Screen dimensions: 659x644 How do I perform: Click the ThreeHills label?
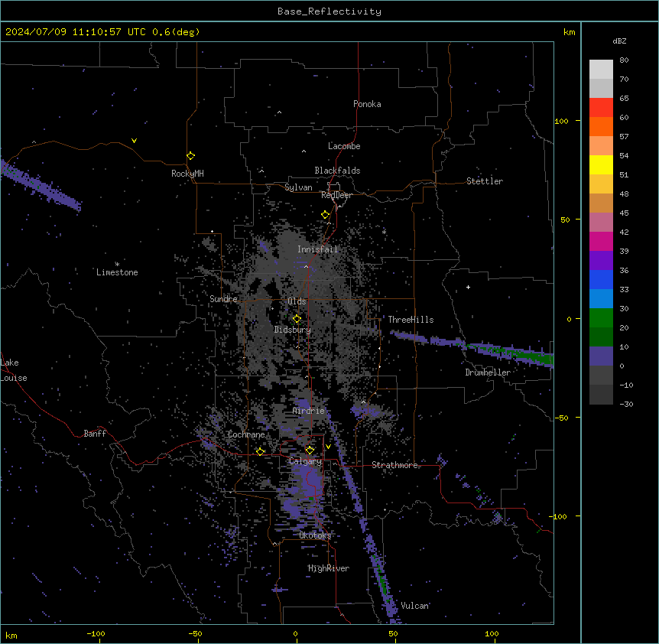[x=411, y=320]
